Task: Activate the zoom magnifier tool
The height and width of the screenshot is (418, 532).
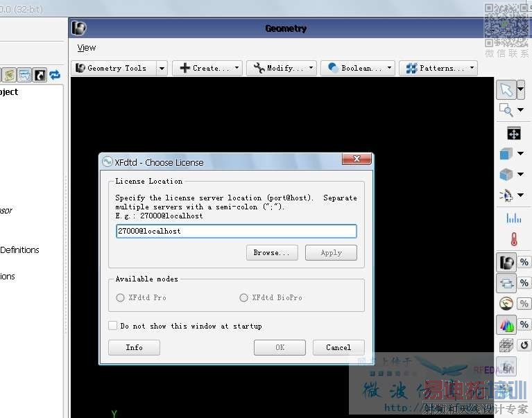Action: tap(506, 110)
